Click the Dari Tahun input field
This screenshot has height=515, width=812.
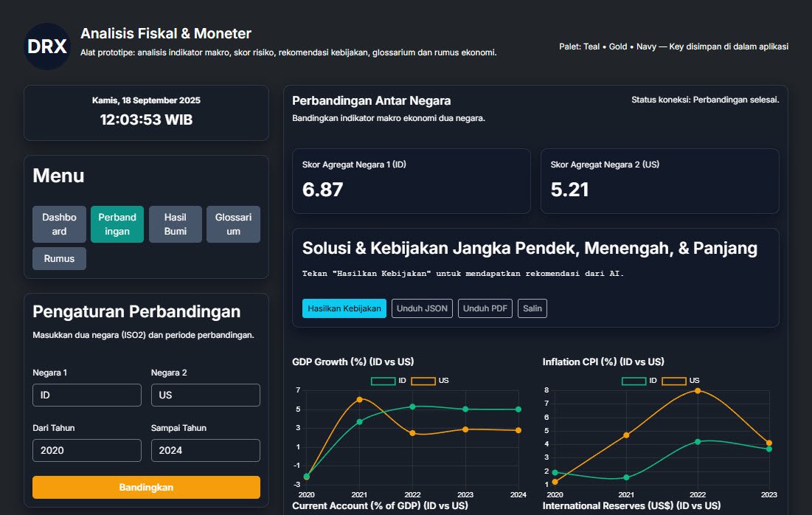[87, 450]
